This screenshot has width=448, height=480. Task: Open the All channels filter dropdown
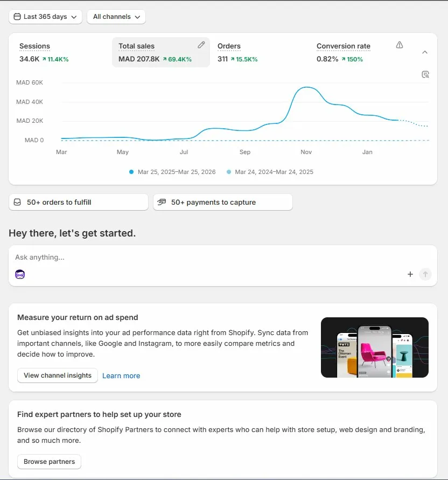[x=116, y=17]
